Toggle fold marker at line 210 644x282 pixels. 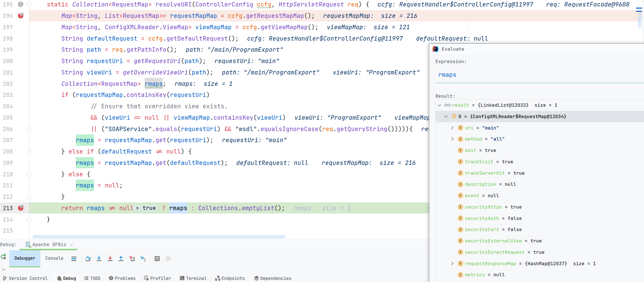[x=29, y=174]
